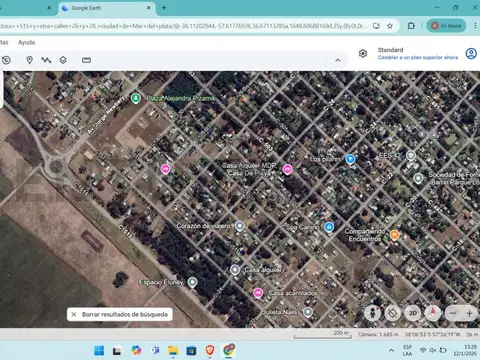Screen dimensions: 480x360
Task: Select the ruler measure tool
Action: pos(86,60)
